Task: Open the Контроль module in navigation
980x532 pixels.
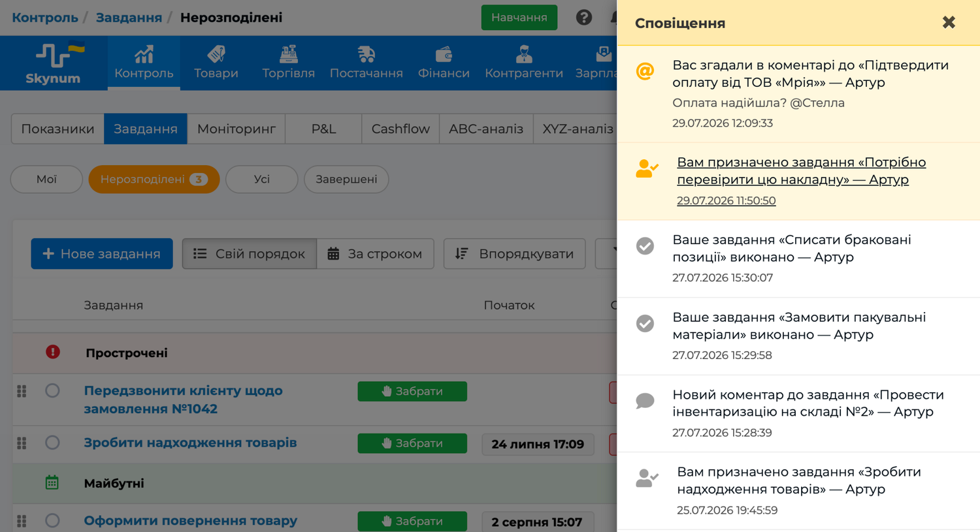Action: (144, 63)
